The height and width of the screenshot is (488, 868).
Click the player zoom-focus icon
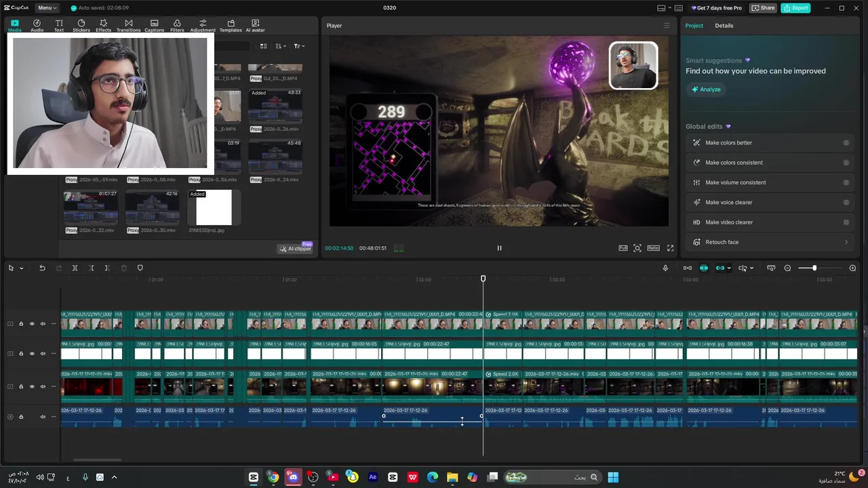[637, 248]
